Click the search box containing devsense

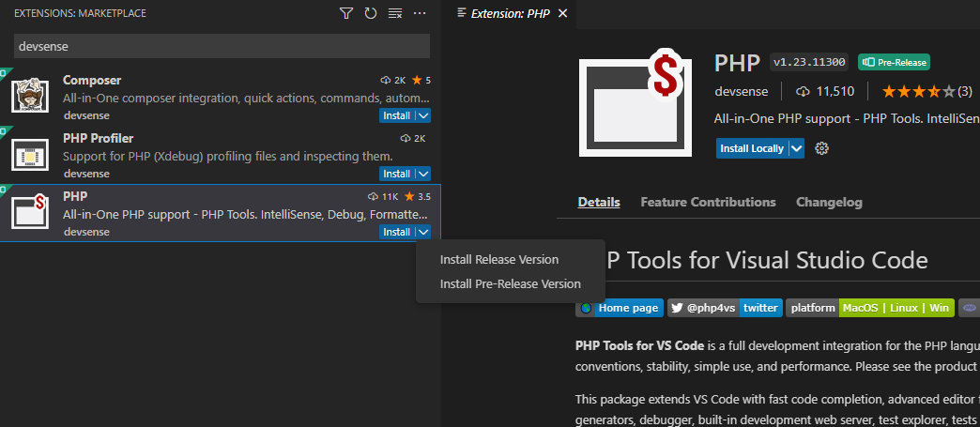click(222, 46)
